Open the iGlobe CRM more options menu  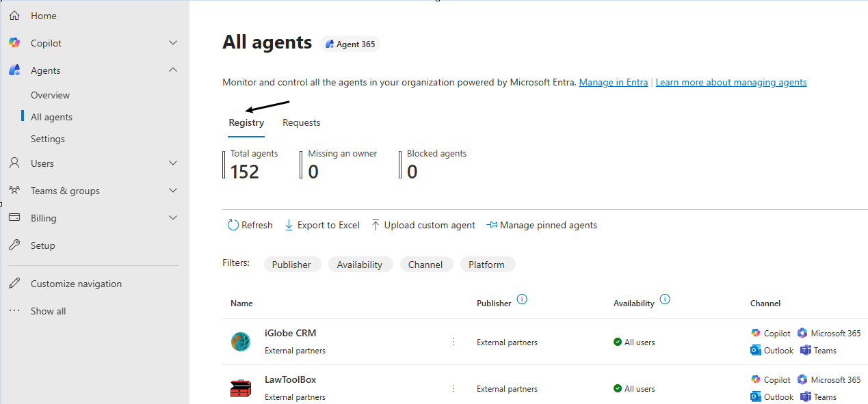tap(453, 342)
